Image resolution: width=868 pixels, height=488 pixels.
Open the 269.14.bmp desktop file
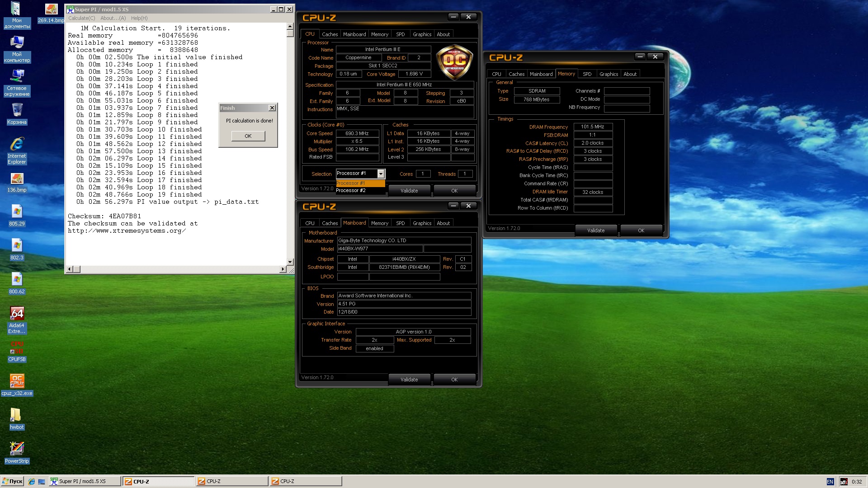[51, 13]
